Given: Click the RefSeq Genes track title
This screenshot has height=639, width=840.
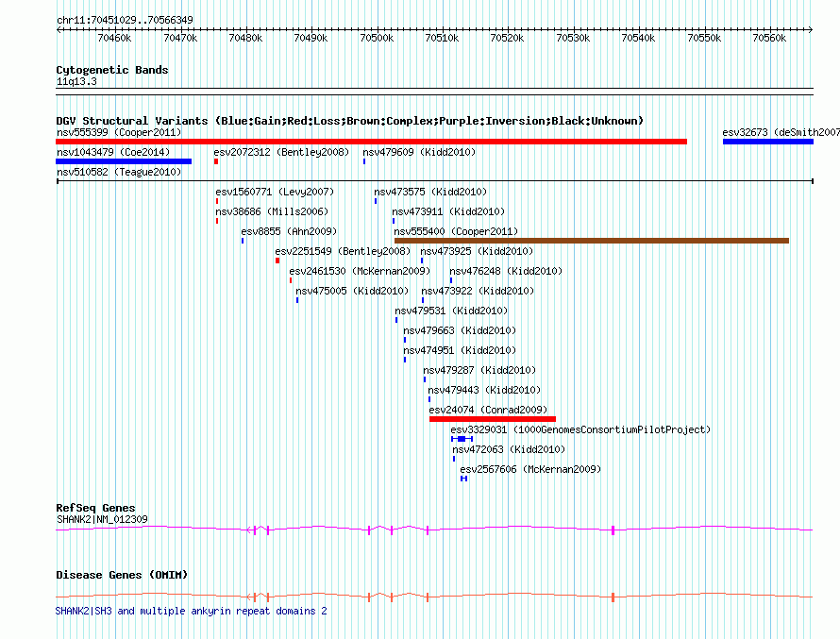Looking at the screenshot, I should click(x=95, y=508).
